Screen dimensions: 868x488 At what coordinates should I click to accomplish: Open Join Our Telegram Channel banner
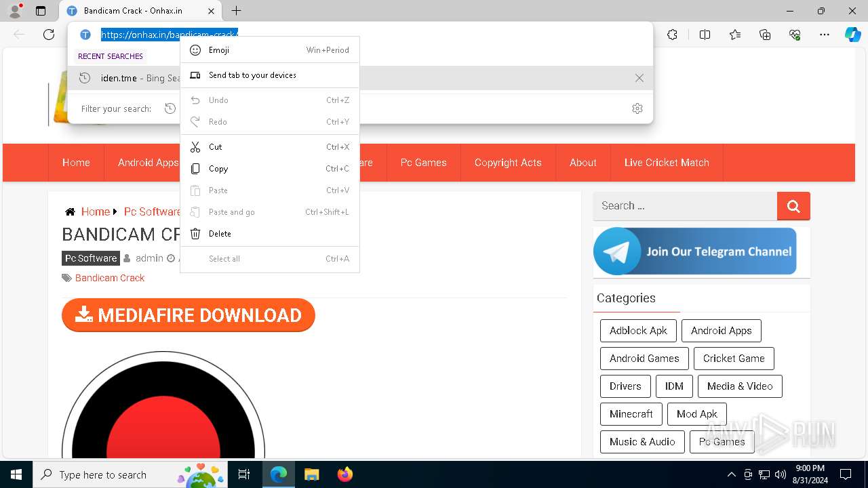pyautogui.click(x=694, y=251)
